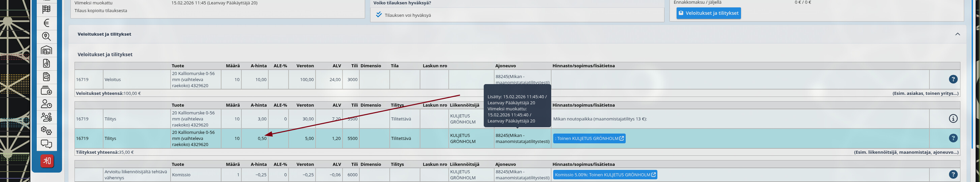Click help icon on highlighted Tilitys row
This screenshot has width=980, height=182.
pos(953,138)
